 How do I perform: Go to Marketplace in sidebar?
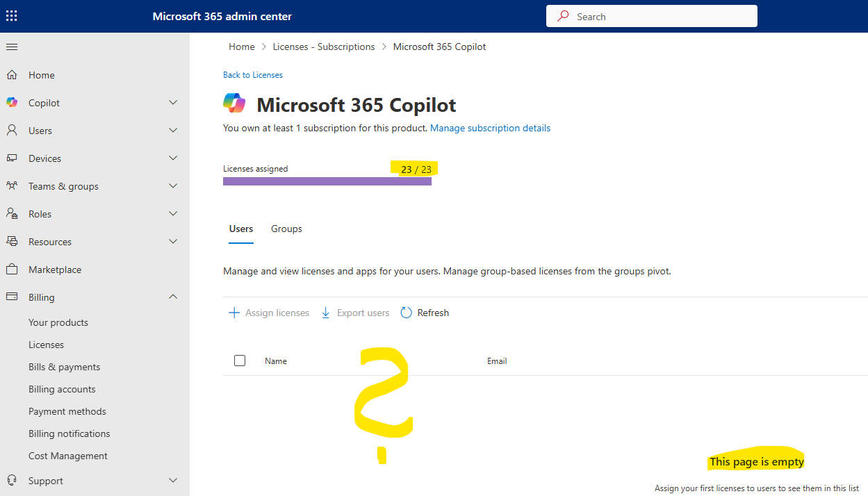tap(55, 270)
